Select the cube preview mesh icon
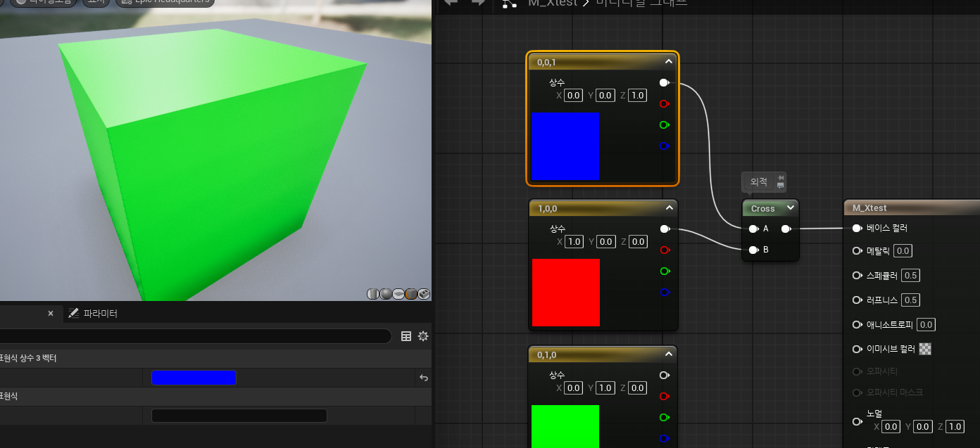980x448 pixels. [x=411, y=294]
